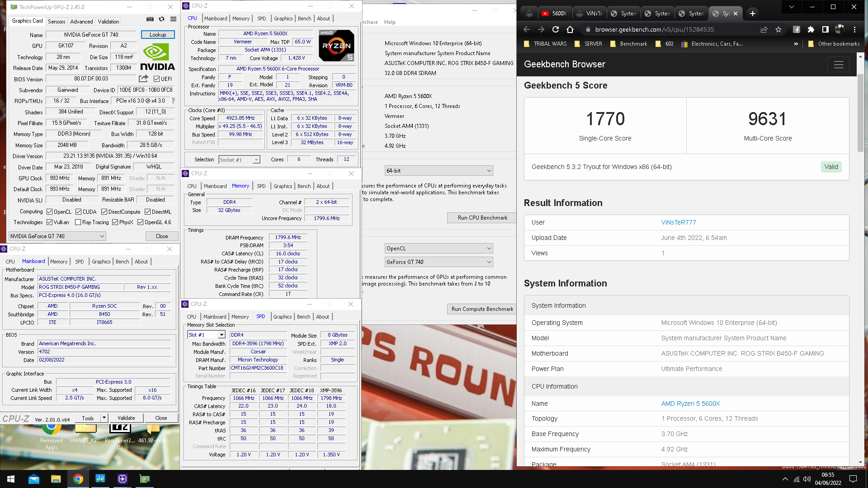
Task: Open the GPU-Z hamburger menu
Action: pyautogui.click(x=173, y=19)
